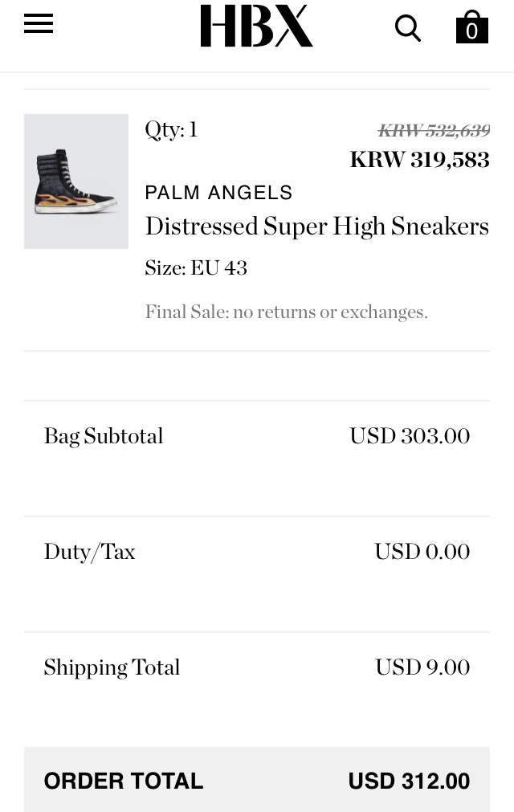Screen dimensions: 514x812
Task: Click the Duty/Tax row label
Action: 90,552
